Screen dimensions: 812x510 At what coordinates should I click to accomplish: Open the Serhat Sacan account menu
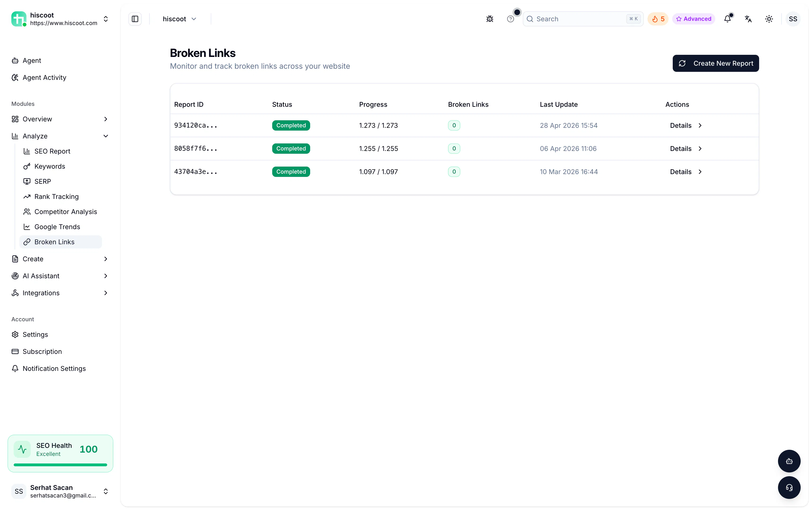point(60,491)
